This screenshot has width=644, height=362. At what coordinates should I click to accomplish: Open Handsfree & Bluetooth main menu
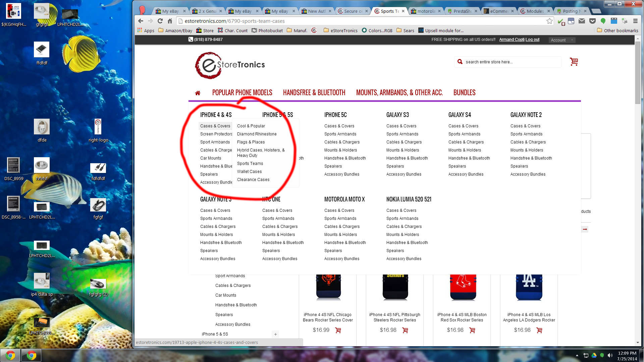314,93
